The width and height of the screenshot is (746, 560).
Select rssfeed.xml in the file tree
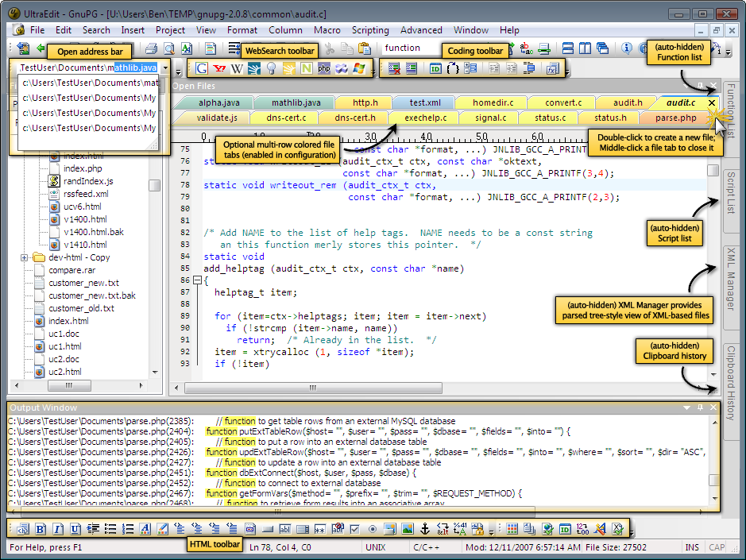[x=86, y=194]
